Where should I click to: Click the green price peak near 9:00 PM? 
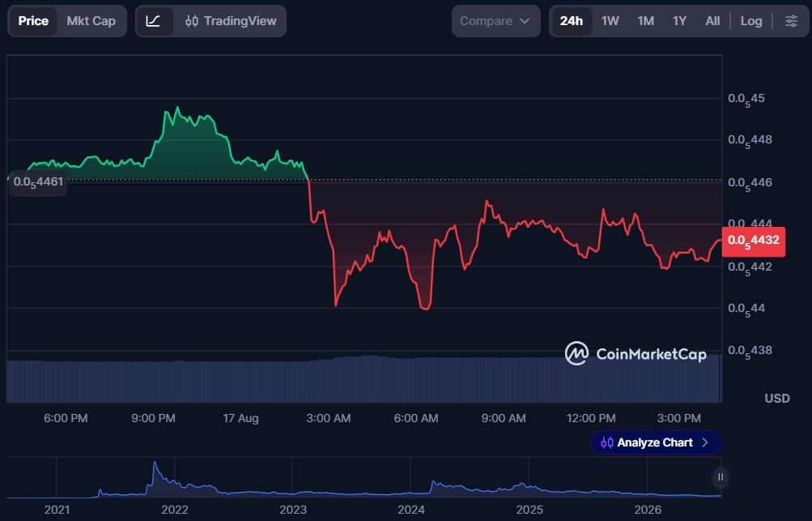[177, 108]
